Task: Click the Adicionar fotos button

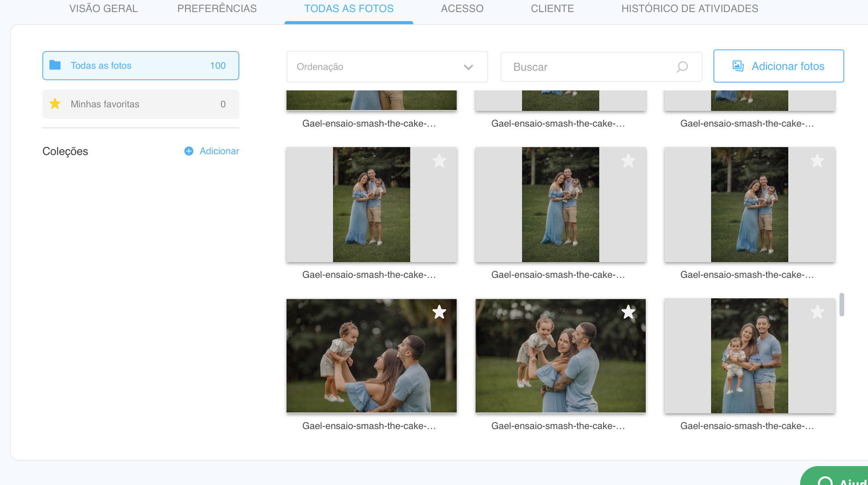Action: [x=778, y=66]
